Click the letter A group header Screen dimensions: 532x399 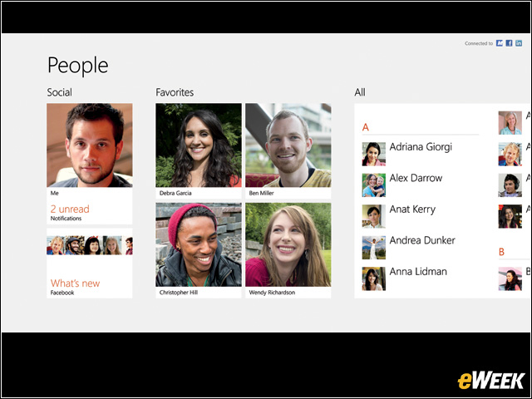coord(366,127)
